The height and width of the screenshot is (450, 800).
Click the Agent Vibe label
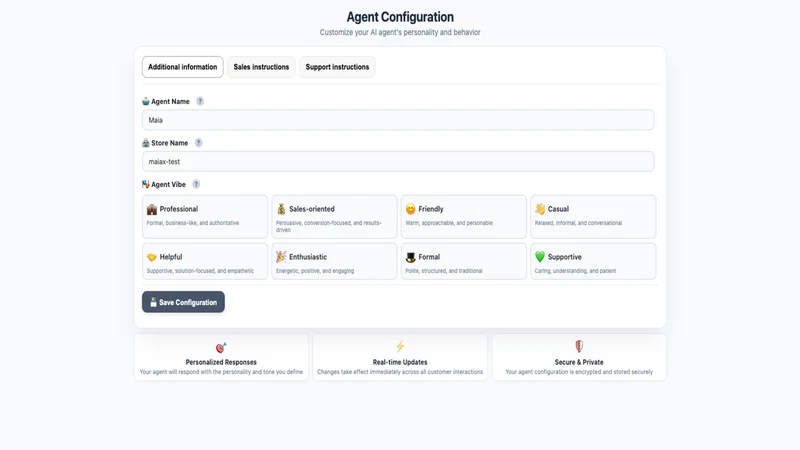coord(168,184)
